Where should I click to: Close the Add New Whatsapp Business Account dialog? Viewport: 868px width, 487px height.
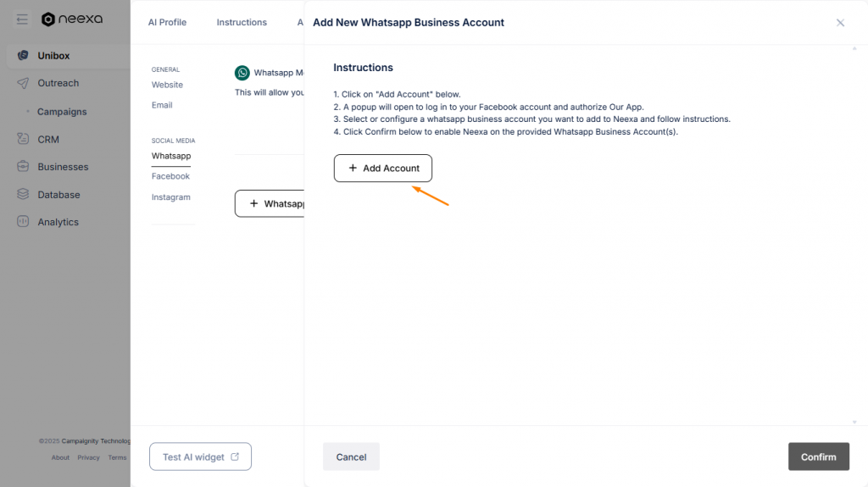coord(840,23)
